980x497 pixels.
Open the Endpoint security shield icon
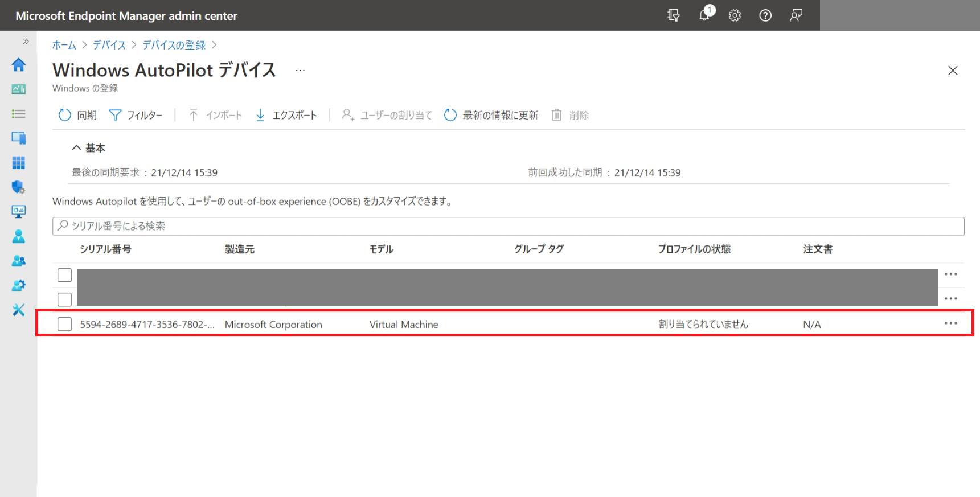tap(18, 187)
